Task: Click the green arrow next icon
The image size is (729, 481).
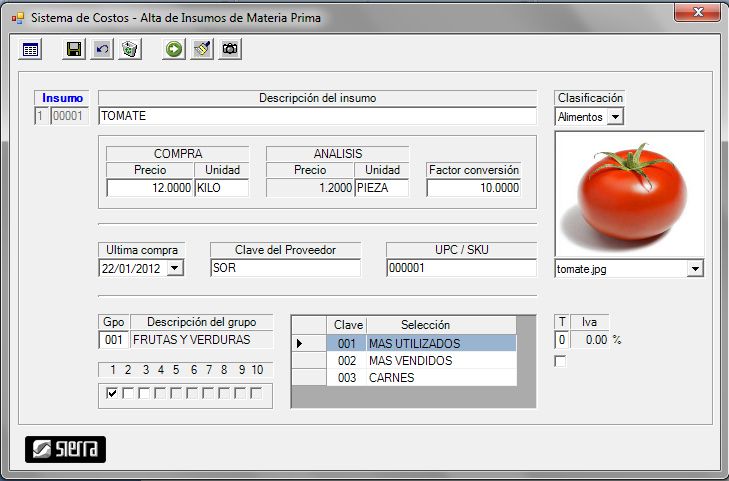Action: tap(174, 49)
